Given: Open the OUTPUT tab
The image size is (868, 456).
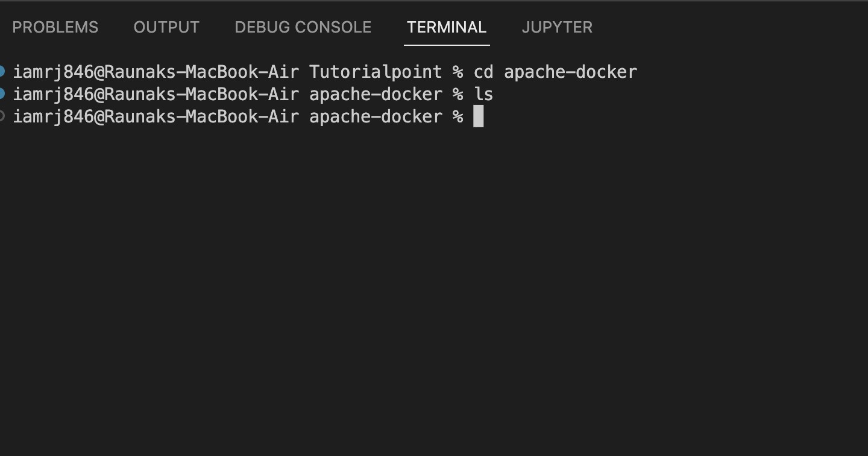Looking at the screenshot, I should coord(166,27).
